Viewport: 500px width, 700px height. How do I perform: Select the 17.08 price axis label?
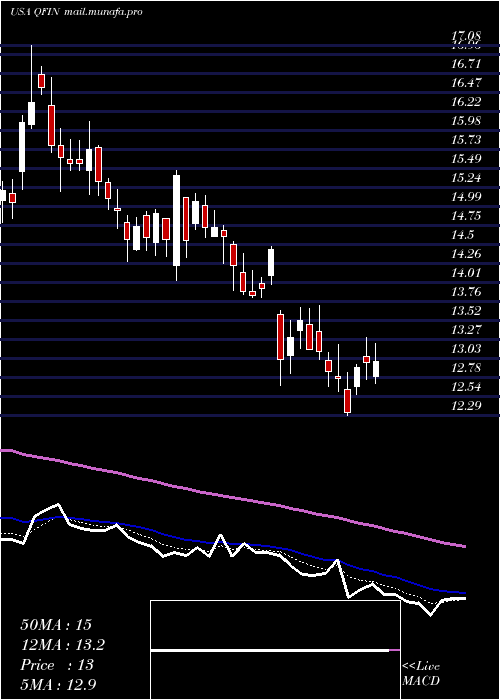click(466, 35)
